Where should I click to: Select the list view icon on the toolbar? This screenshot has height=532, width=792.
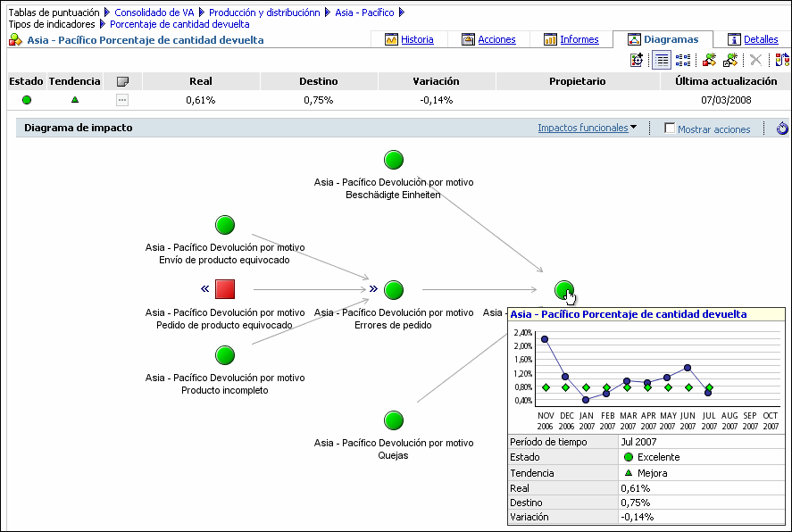(661, 60)
